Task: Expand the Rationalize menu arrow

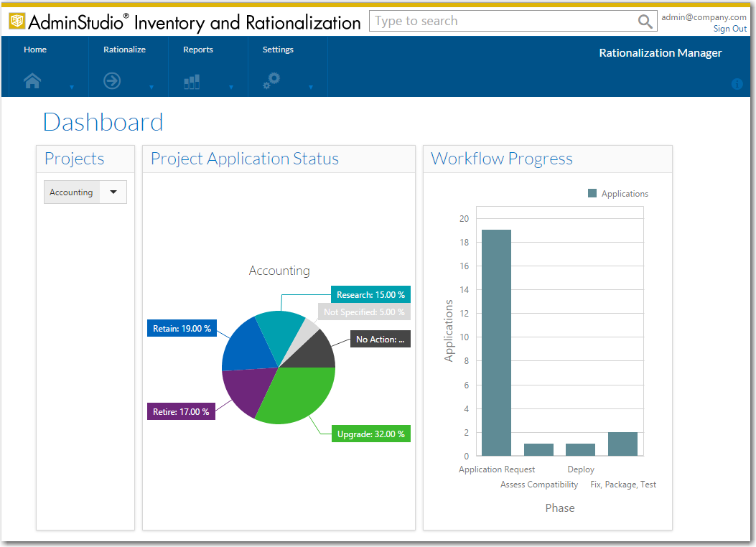Action: point(151,88)
